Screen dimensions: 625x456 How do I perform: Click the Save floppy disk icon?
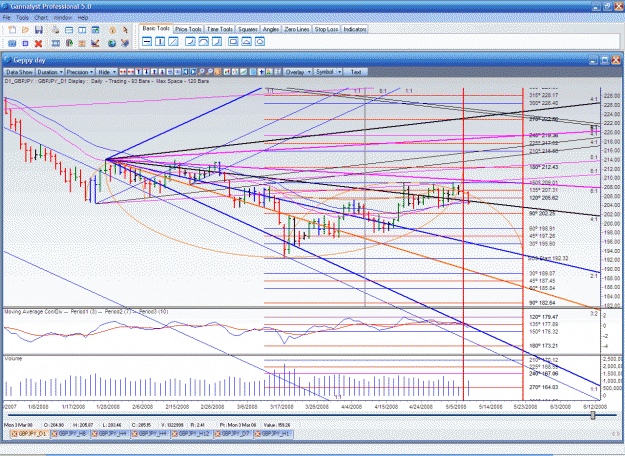coord(39,30)
